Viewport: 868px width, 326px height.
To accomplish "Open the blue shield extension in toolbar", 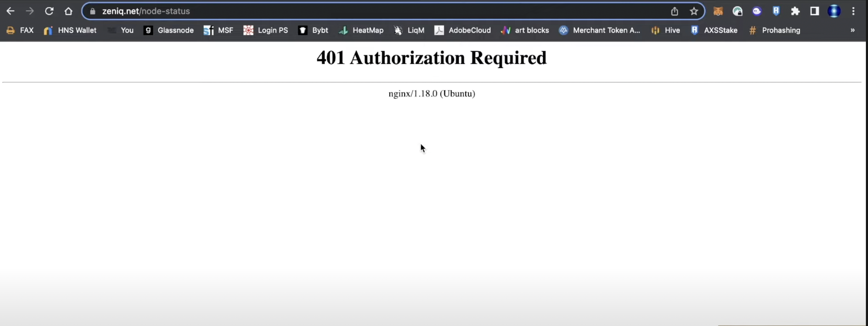I will point(776,11).
